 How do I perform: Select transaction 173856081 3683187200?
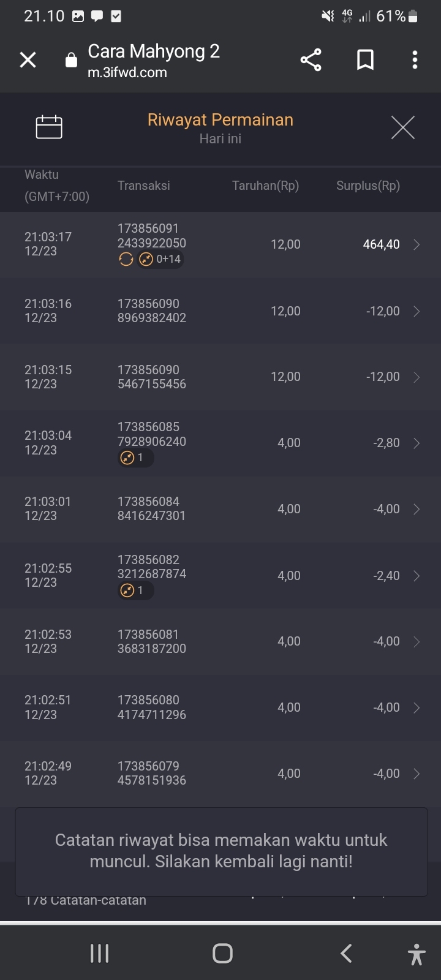click(x=151, y=641)
